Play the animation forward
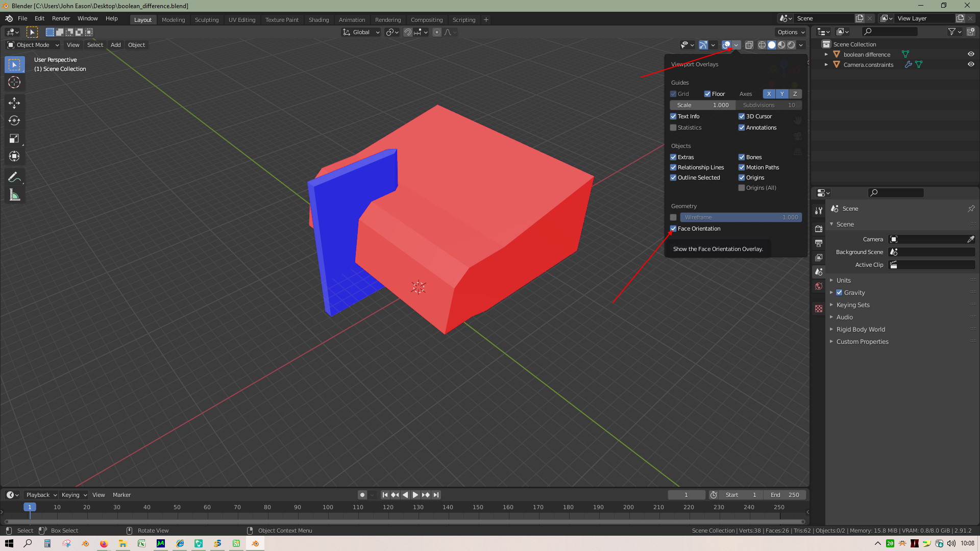The height and width of the screenshot is (551, 980). (415, 495)
